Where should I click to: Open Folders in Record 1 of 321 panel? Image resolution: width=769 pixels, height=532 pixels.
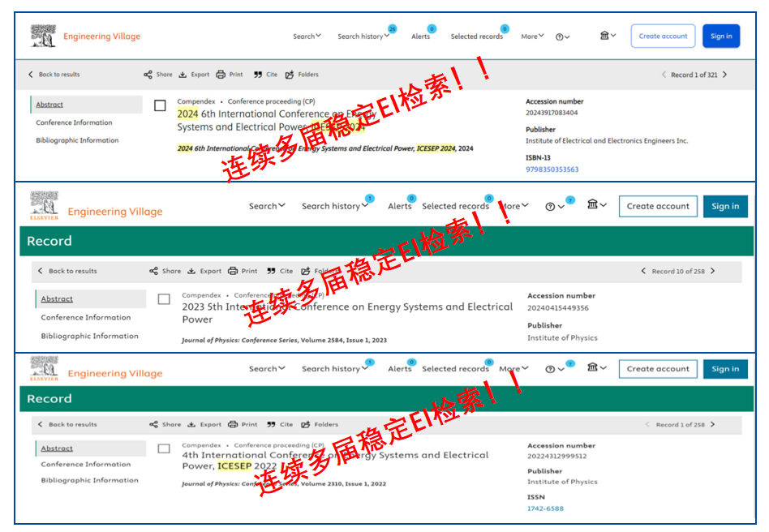[302, 75]
